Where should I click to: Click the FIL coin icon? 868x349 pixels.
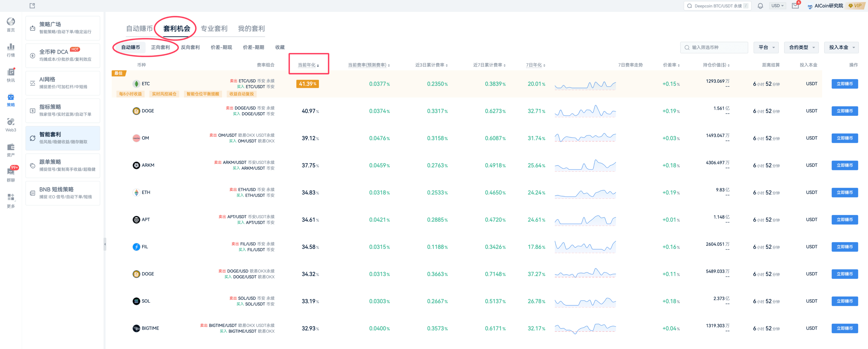tap(136, 247)
